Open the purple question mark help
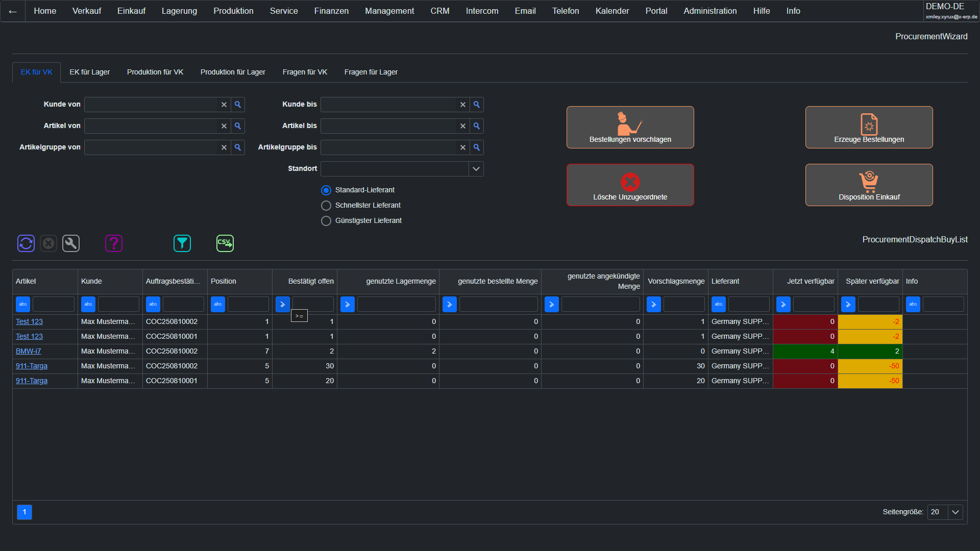This screenshot has width=980, height=551. [x=114, y=243]
